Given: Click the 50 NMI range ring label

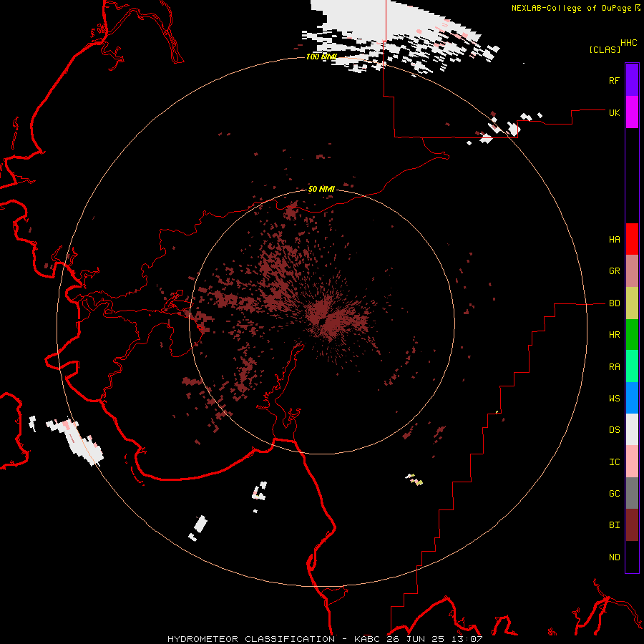Looking at the screenshot, I should point(321,189).
